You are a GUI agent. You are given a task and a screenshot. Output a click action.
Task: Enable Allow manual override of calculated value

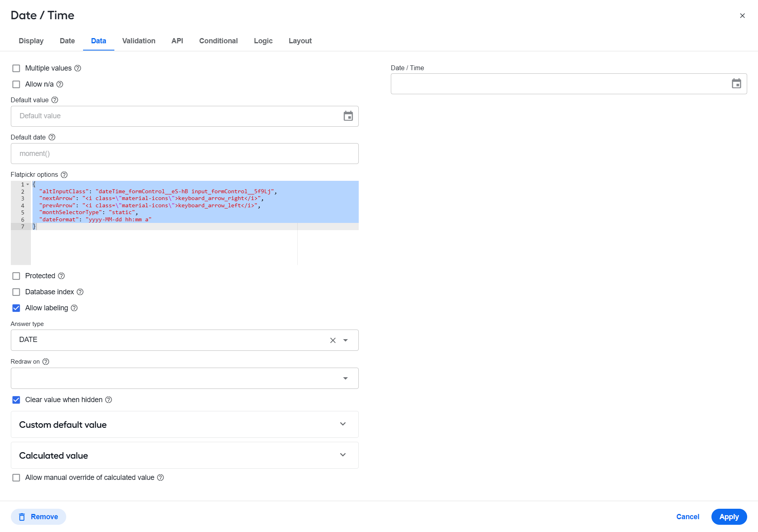click(x=16, y=477)
